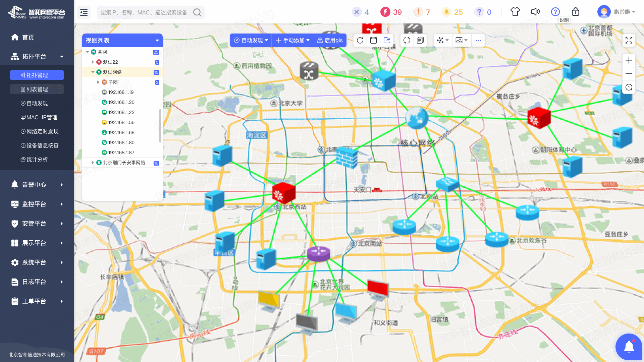This screenshot has height=362, width=644.
Task: Click the parentheses layout icon
Action: 407,40
